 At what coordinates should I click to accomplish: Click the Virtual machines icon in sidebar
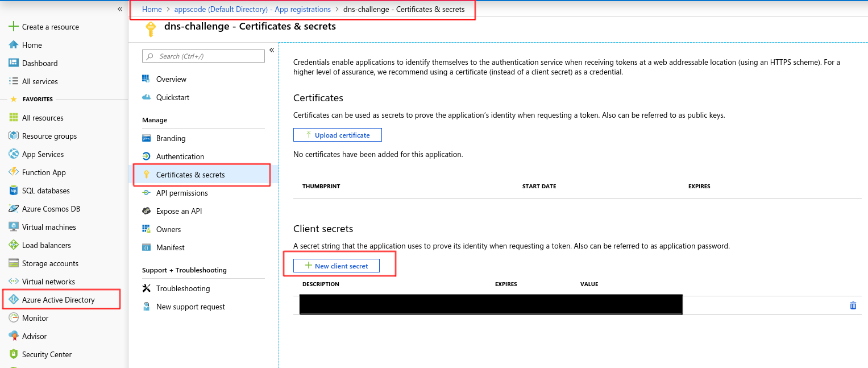14,227
